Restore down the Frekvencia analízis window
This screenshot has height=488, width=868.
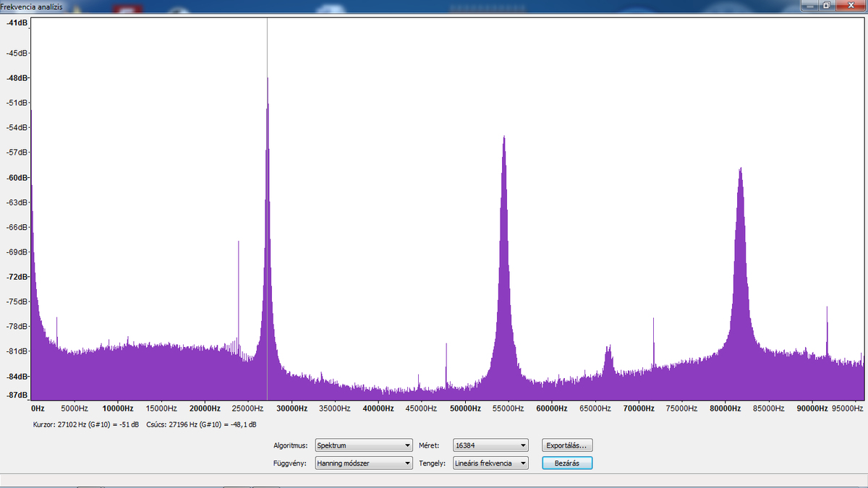click(825, 5)
